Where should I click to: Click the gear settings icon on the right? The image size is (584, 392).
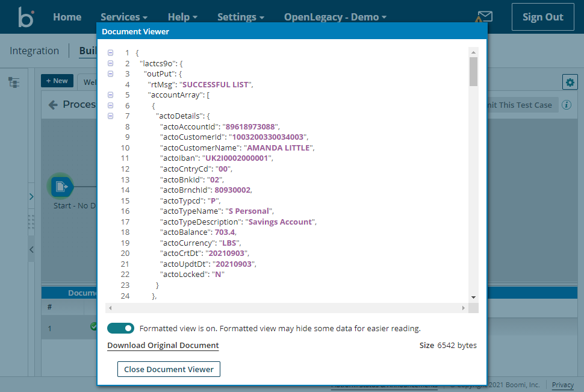(x=570, y=81)
